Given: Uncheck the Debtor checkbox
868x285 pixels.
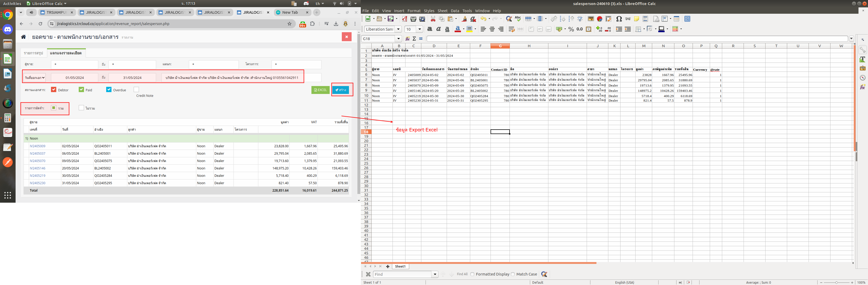Looking at the screenshot, I should pyautogui.click(x=54, y=89).
